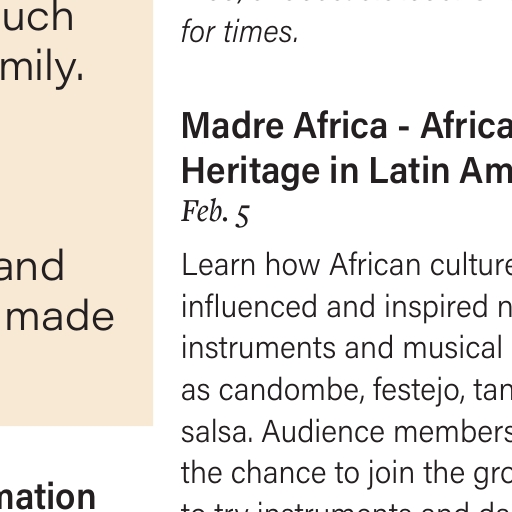
Task: Click the 'Learn how African culture' line
Action: pyautogui.click(x=347, y=265)
